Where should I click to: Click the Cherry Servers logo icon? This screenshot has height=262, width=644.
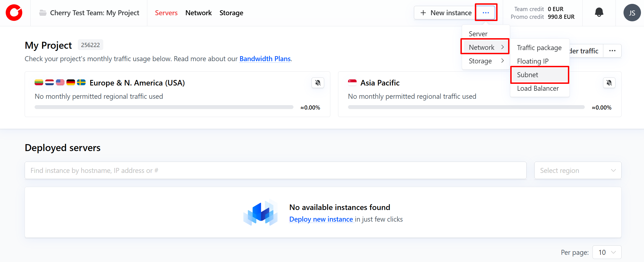pyautogui.click(x=14, y=13)
